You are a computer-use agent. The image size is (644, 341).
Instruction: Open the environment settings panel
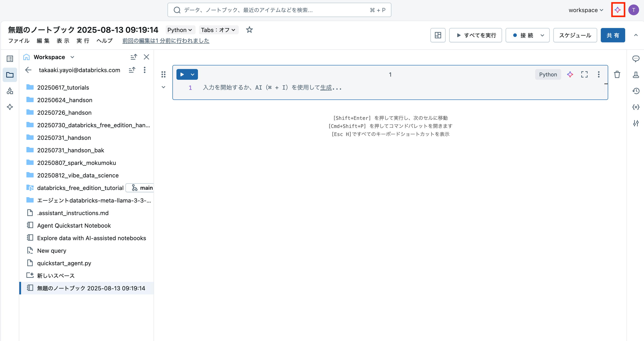click(636, 123)
